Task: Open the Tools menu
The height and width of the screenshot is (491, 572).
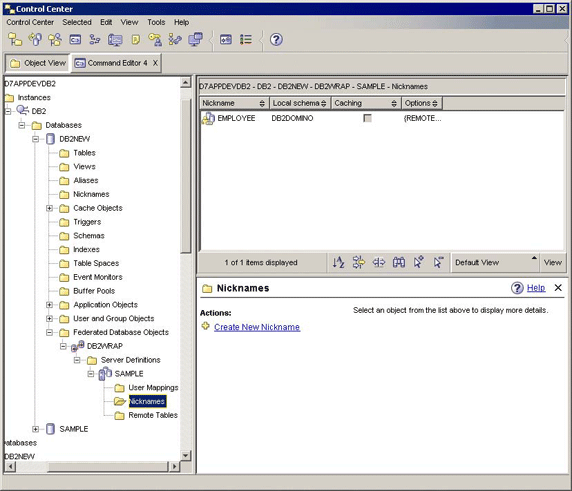Action: tap(156, 22)
